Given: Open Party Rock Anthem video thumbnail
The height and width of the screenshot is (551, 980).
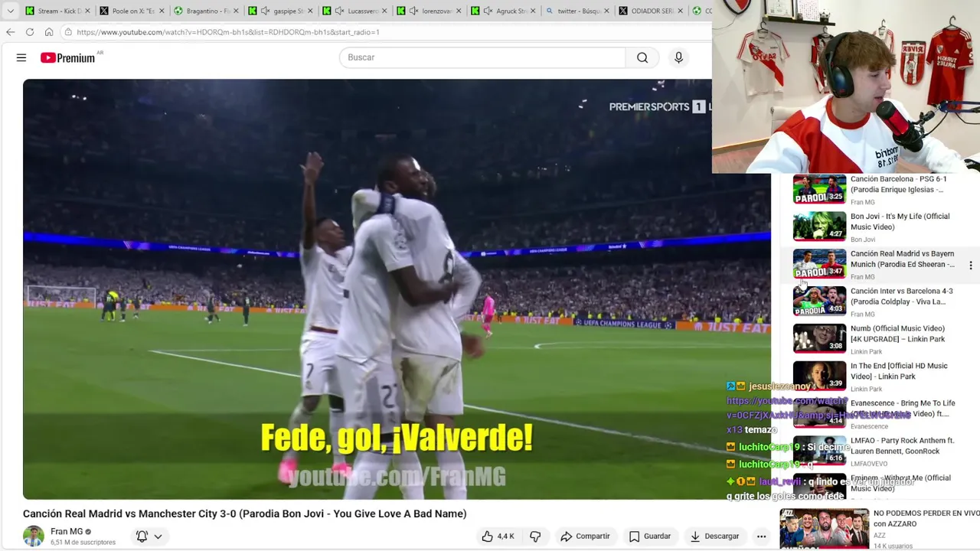Looking at the screenshot, I should [819, 451].
